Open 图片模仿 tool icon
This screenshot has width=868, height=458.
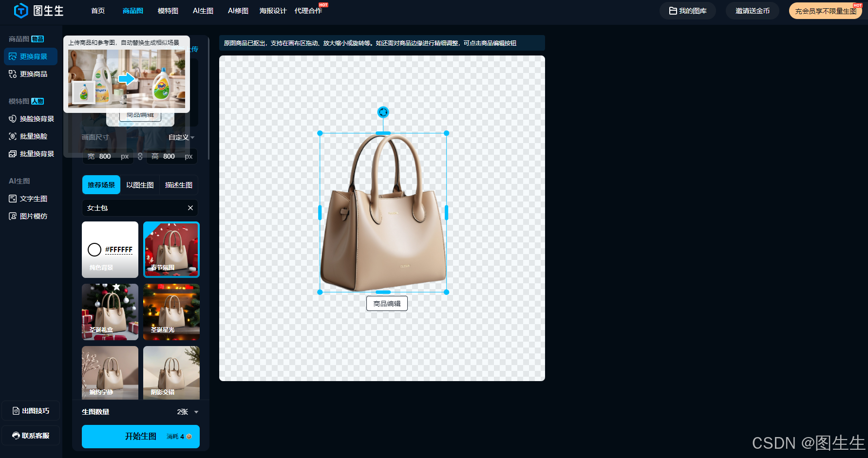coord(13,216)
